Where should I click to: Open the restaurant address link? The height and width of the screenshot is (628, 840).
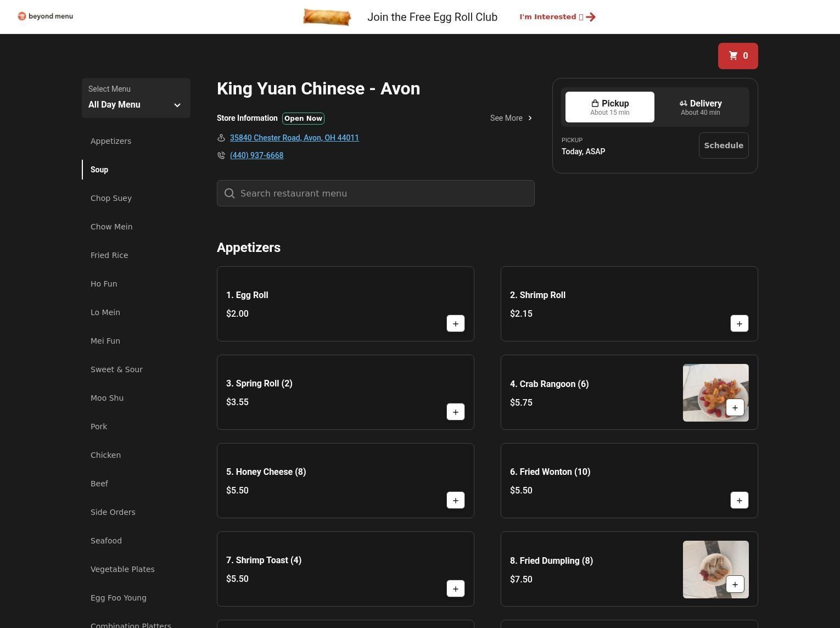pyautogui.click(x=294, y=138)
